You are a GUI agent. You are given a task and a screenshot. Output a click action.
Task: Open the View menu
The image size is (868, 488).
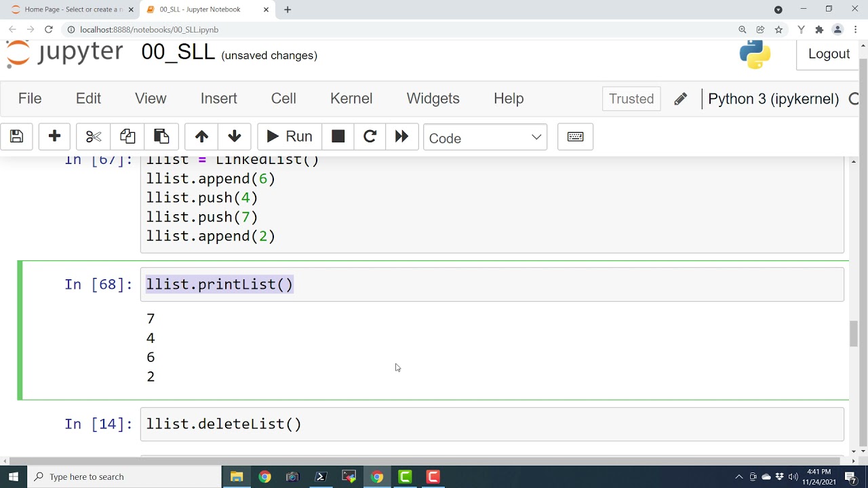click(151, 98)
